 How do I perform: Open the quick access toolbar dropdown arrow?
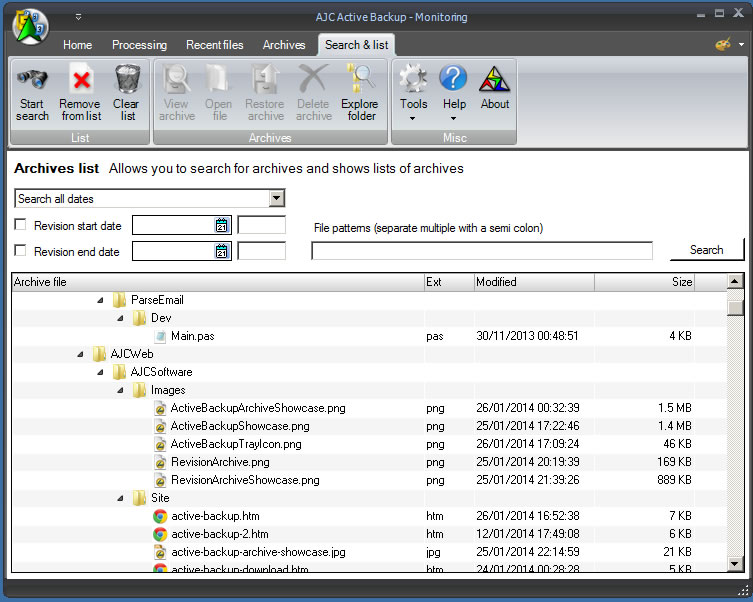[78, 17]
